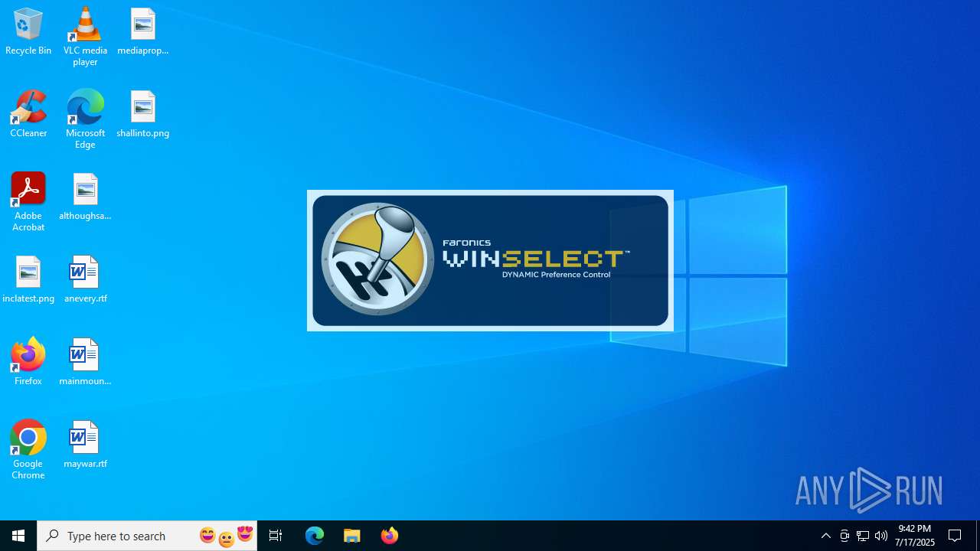Open the CCleaner desktop shortcut
The height and width of the screenshot is (551, 980).
point(28,114)
